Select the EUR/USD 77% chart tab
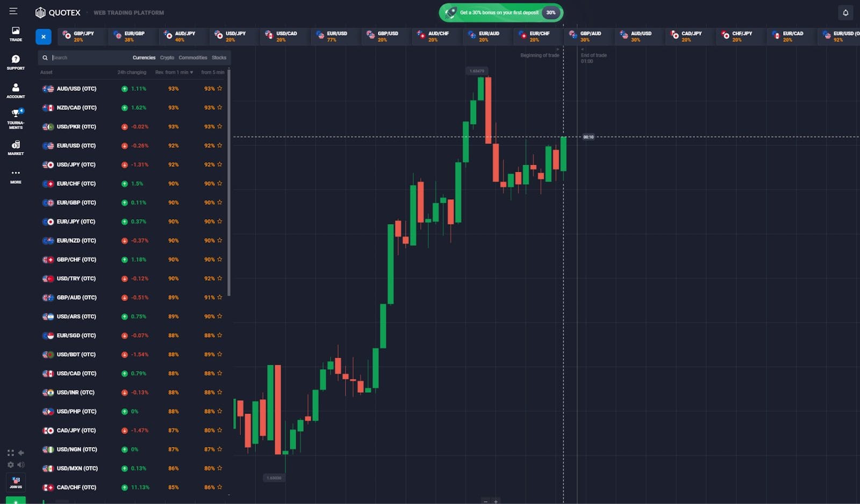The width and height of the screenshot is (860, 504). [333, 36]
